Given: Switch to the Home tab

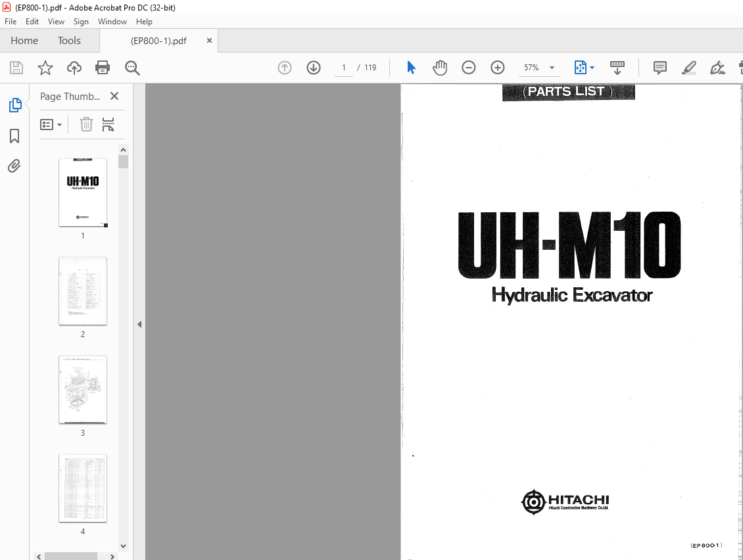Looking at the screenshot, I should [x=24, y=41].
